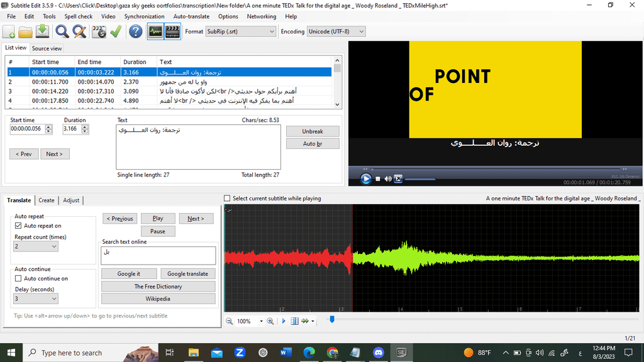This screenshot has width=644, height=362.
Task: Expand the Format SubRip dropdown
Action: coord(240,31)
